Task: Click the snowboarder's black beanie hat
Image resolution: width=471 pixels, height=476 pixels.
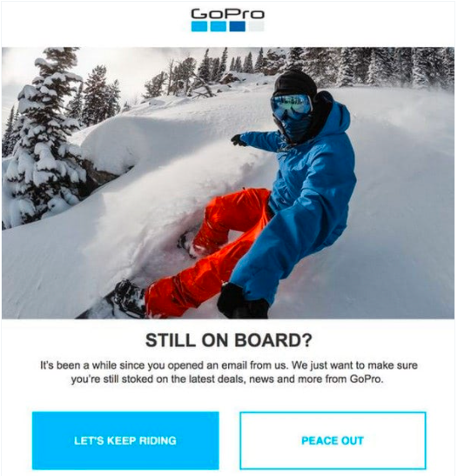Action: pos(295,82)
